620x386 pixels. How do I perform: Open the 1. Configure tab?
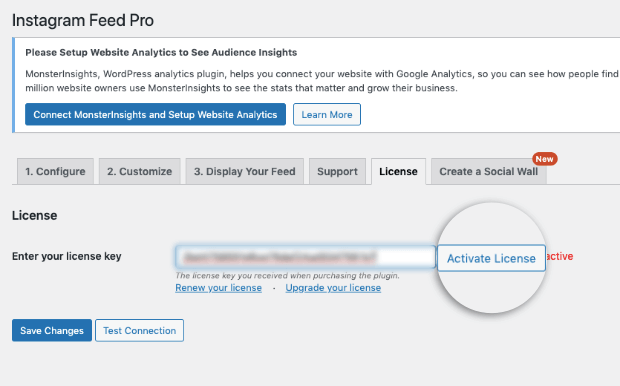click(55, 171)
